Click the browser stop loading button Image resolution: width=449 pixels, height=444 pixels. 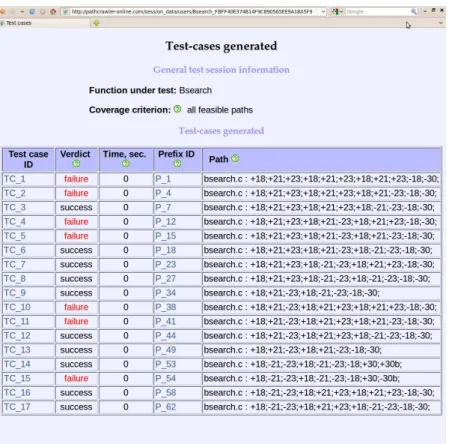[x=43, y=12]
